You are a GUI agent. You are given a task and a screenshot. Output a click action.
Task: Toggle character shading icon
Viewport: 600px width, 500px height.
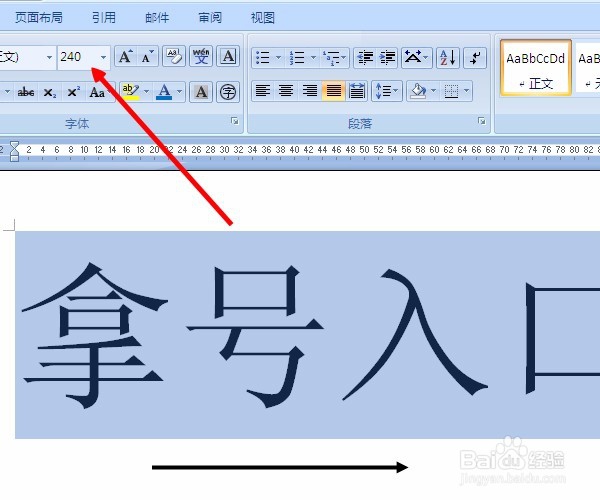coord(201,92)
